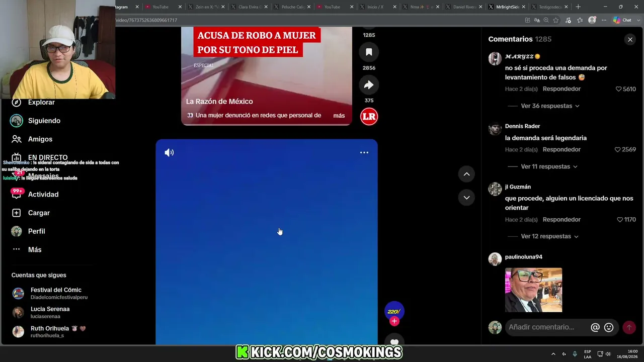Open Explorar in the TikTok sidebar
Viewport: 644px width, 362px height.
pyautogui.click(x=33, y=102)
